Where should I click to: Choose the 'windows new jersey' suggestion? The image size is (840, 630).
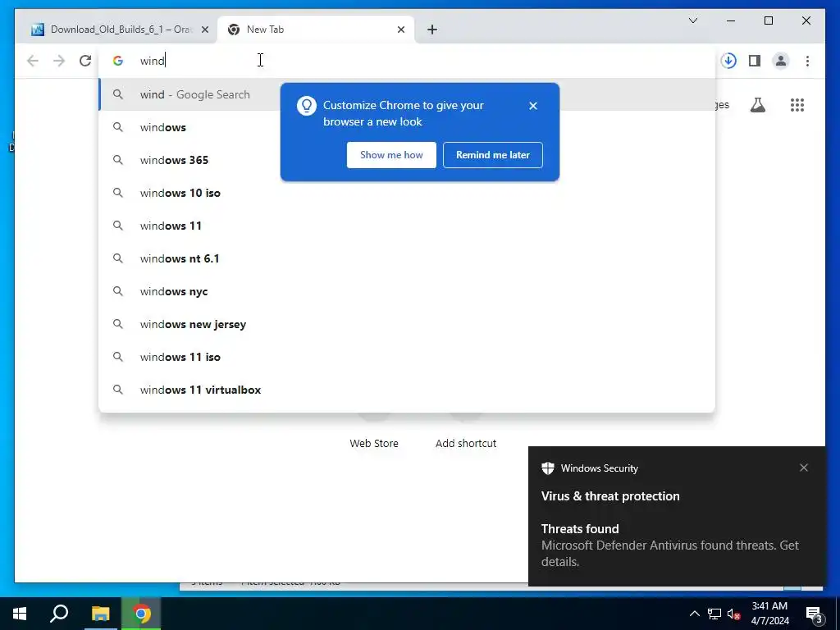(x=407, y=324)
